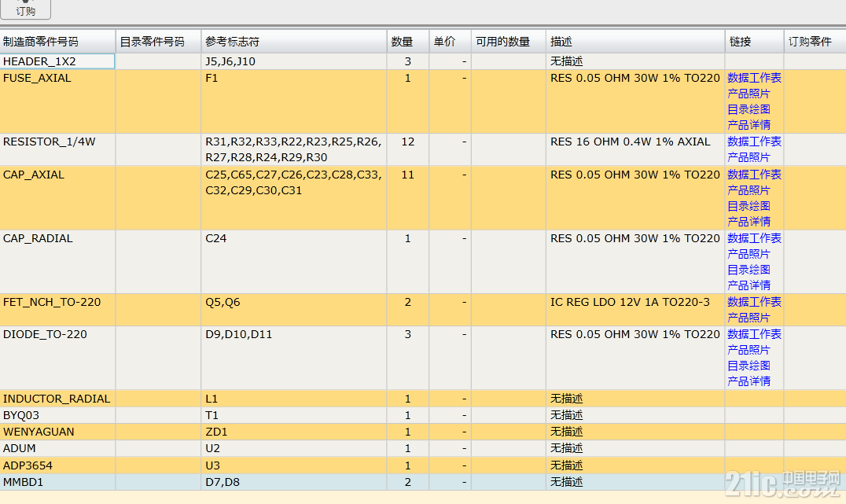Image resolution: width=846 pixels, height=504 pixels.
Task: Open 产品照片 link for FET_NCH_TO-220
Action: click(749, 318)
